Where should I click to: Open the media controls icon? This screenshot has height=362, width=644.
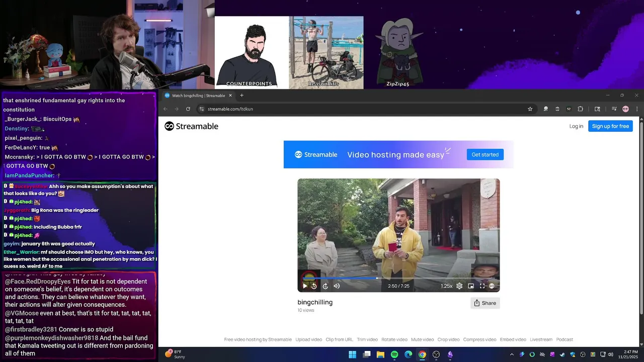614,109
